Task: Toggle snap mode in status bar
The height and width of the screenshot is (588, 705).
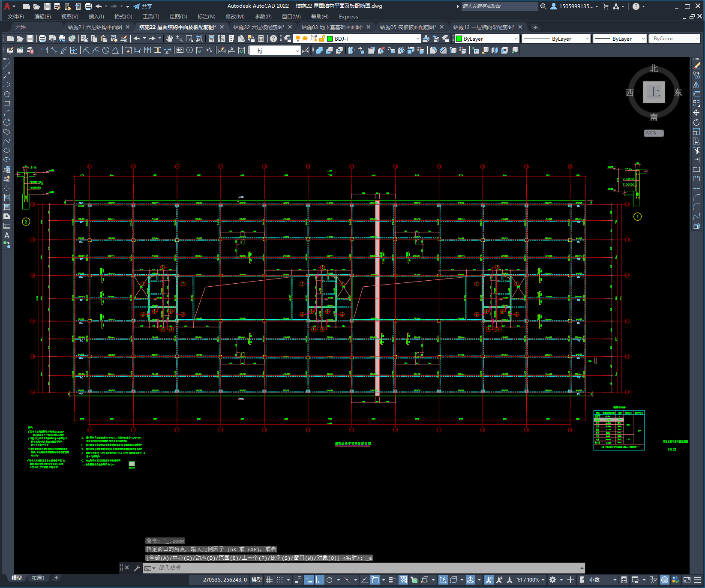Action: tap(280, 580)
